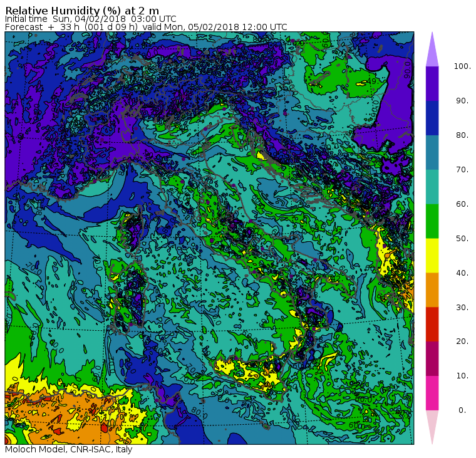Screen dimensions: 476x458
Task: Select the yellow 40–50 colorbar segment
Action: click(432, 256)
